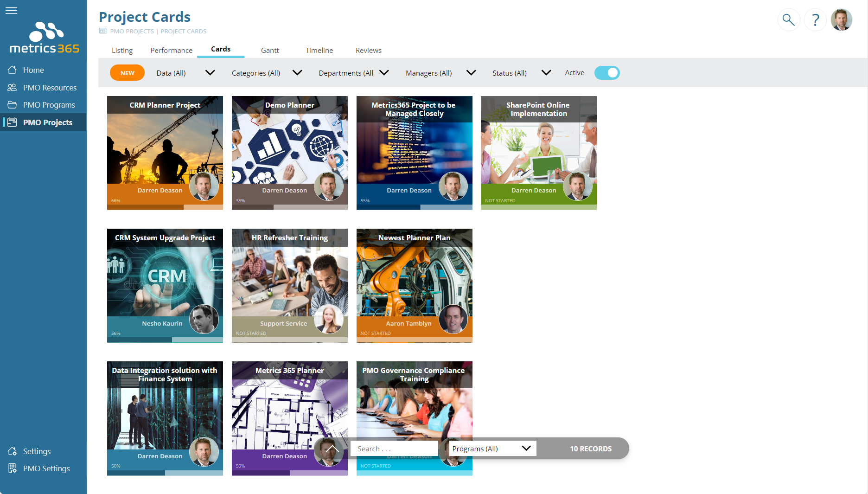The image size is (868, 494).
Task: Toggle the Active switch off
Action: click(607, 73)
